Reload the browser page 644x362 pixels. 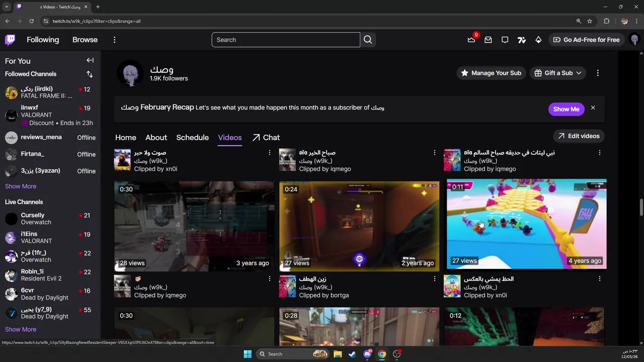pos(31,21)
